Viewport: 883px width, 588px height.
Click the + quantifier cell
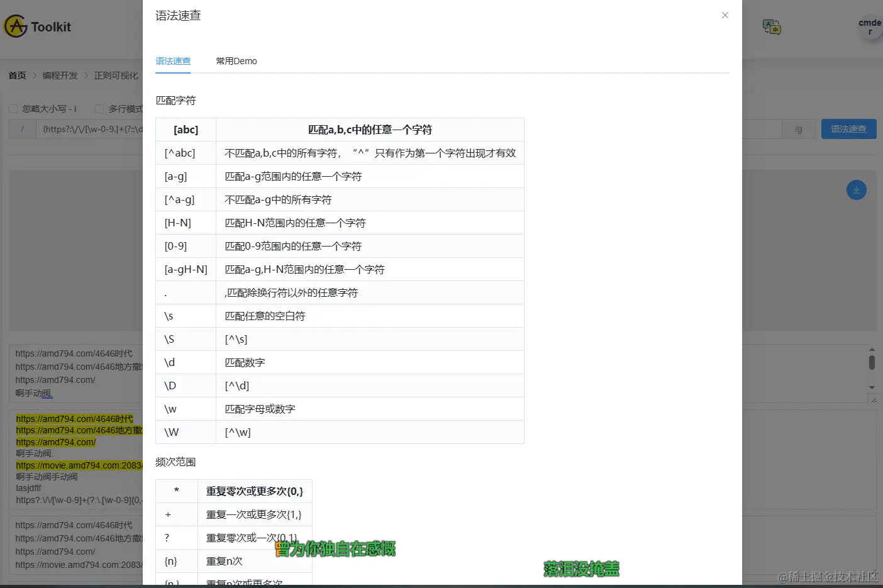tap(177, 514)
